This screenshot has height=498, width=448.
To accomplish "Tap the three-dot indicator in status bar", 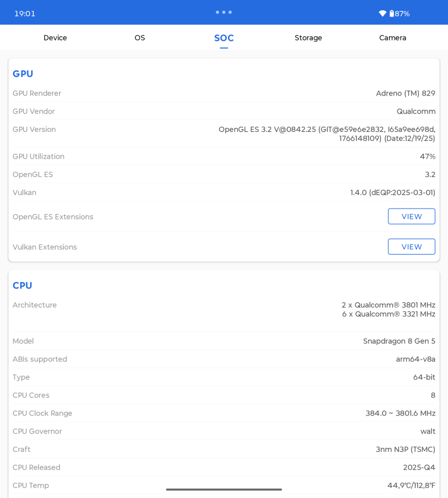I will click(x=224, y=12).
